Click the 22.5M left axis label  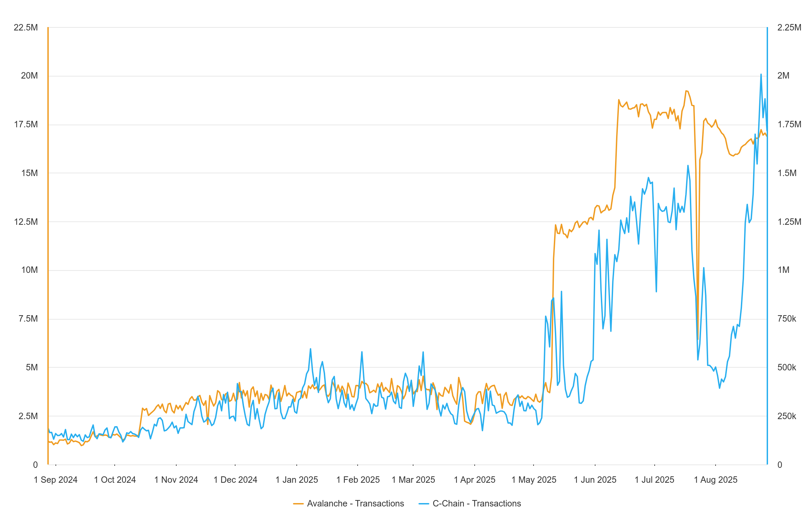coord(26,27)
